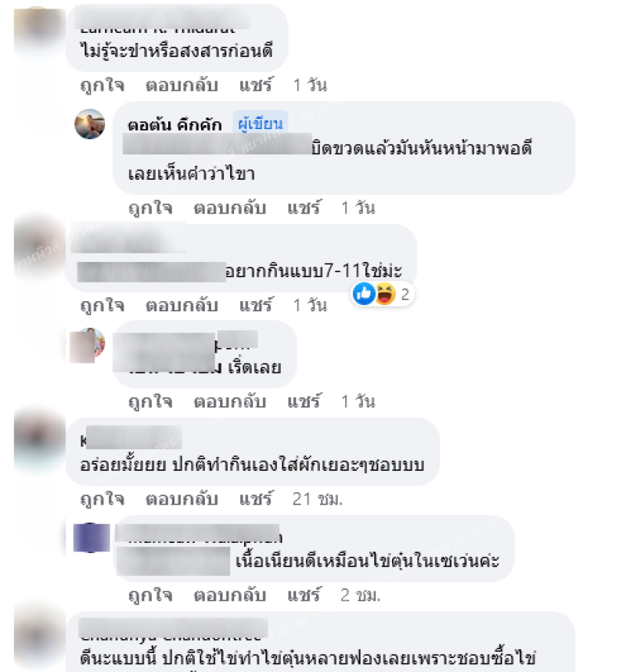Share the ไม่รู้จะขำหรือสงสารก่อนดี comment
The height and width of the screenshot is (672, 626).
coord(256,84)
